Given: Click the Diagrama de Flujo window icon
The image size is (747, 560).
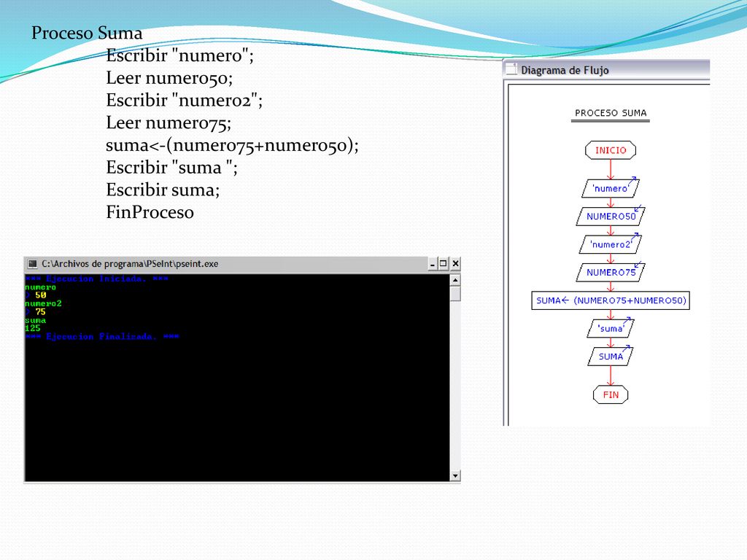Looking at the screenshot, I should click(x=511, y=69).
